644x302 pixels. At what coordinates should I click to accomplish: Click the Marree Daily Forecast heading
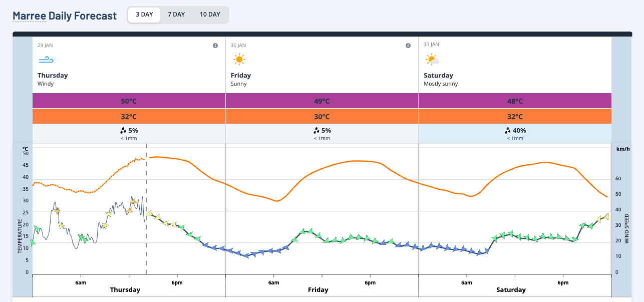tap(65, 16)
